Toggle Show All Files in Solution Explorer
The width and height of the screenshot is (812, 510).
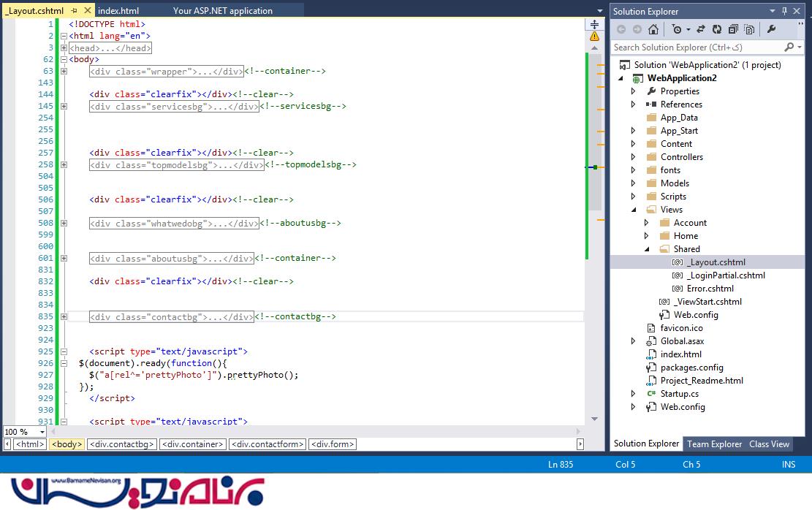749,29
